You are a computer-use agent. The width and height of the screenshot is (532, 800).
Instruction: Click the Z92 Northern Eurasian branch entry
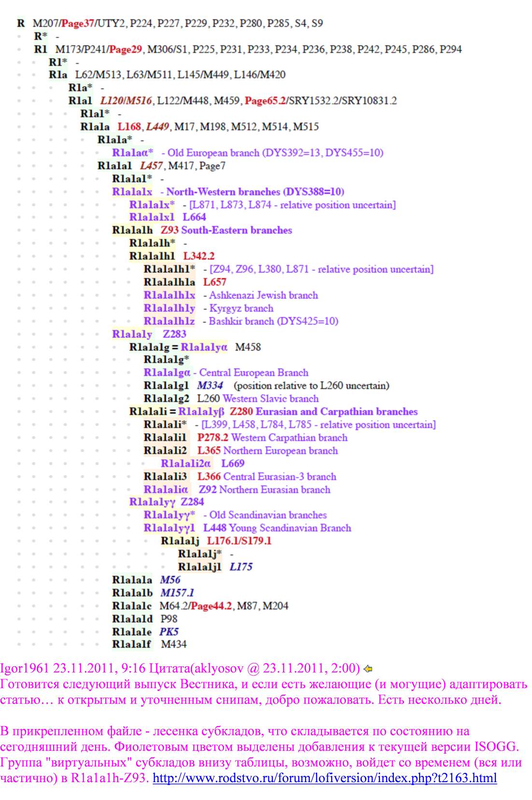265,490
